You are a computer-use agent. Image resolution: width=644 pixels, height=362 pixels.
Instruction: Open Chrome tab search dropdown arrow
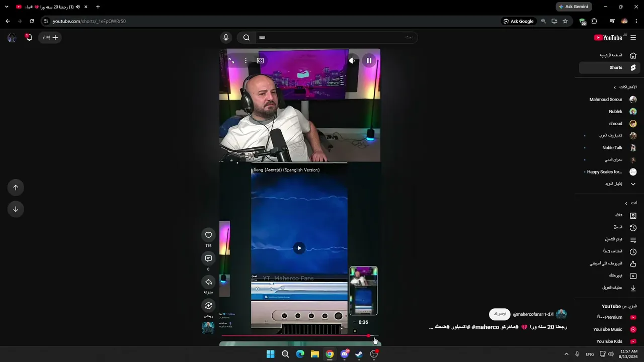point(7,7)
